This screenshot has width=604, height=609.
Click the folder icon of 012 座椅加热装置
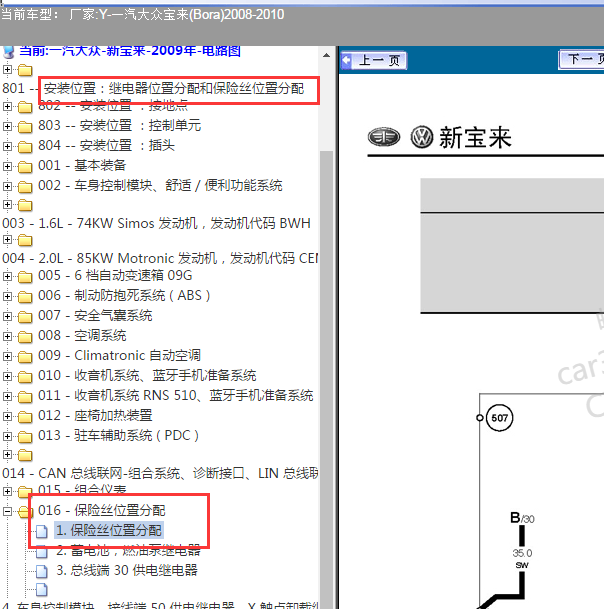click(25, 417)
